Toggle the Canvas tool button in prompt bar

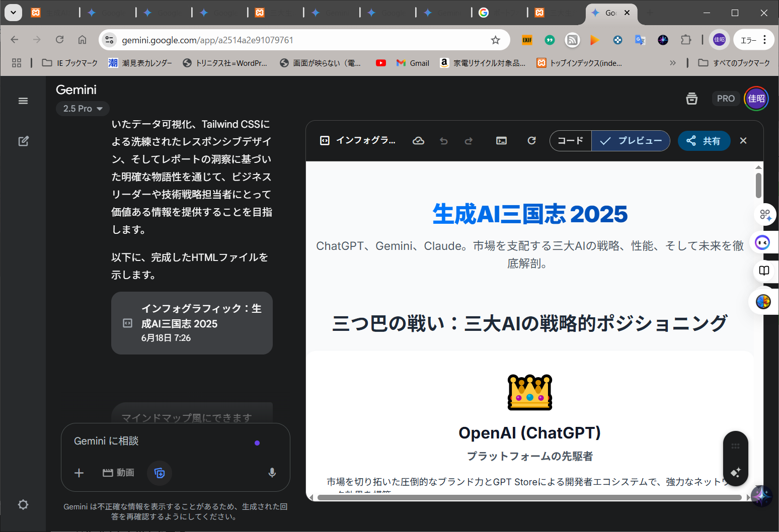pos(160,473)
